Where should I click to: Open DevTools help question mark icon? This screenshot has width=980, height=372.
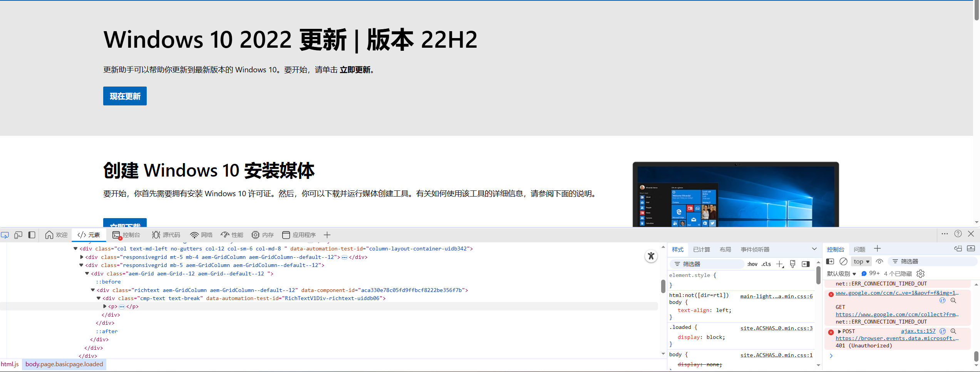[958, 234]
